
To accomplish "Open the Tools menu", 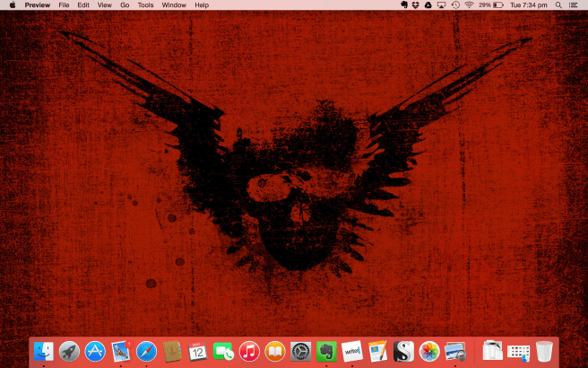I will coord(145,4).
